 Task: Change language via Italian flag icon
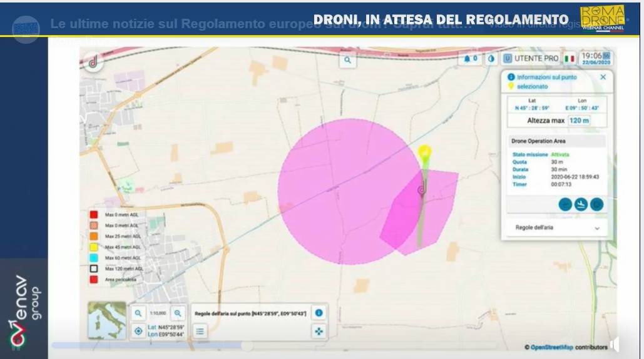pos(569,59)
